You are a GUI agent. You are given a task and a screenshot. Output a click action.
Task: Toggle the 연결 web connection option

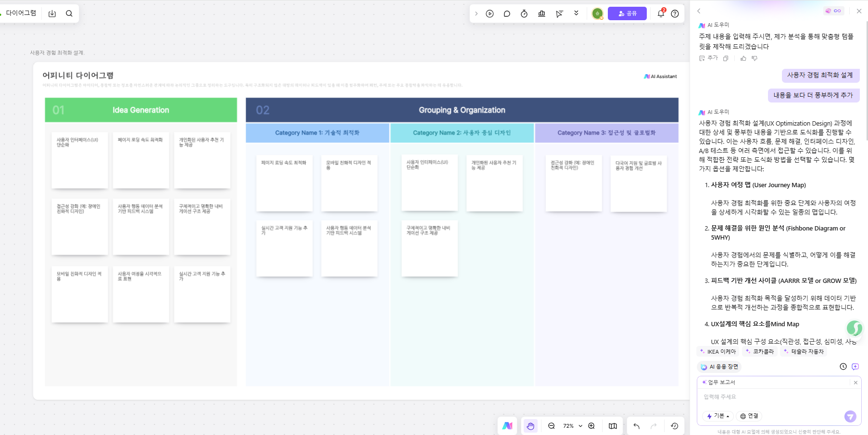pyautogui.click(x=749, y=416)
